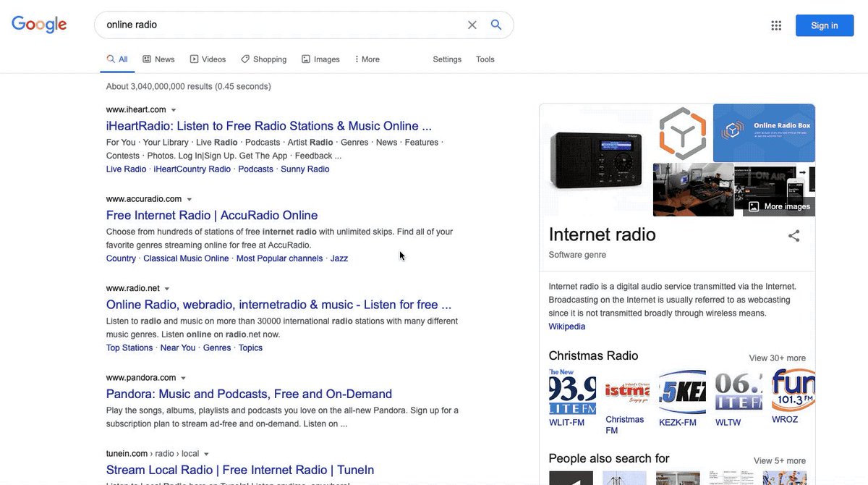Screen dimensions: 868x485
Task: Click the Sign in button
Action: pos(824,25)
